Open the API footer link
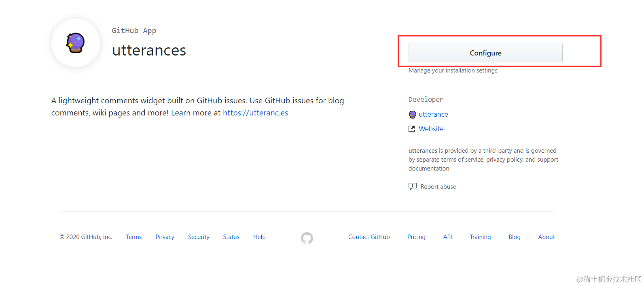This screenshot has width=644, height=286. [x=447, y=237]
